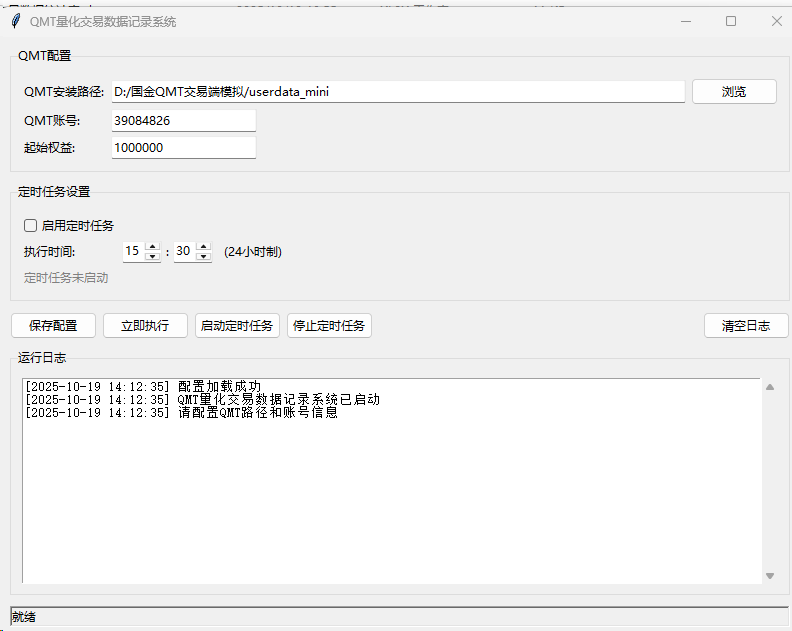Decrease the minute spinner down arrow
Screen dimensions: 792x631
click(204, 256)
